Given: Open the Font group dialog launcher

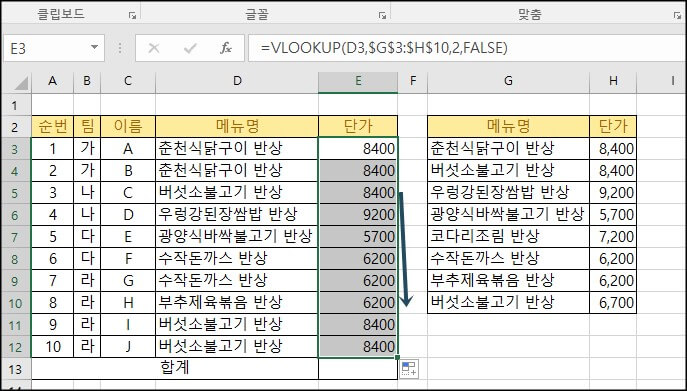Looking at the screenshot, I should point(382,16).
